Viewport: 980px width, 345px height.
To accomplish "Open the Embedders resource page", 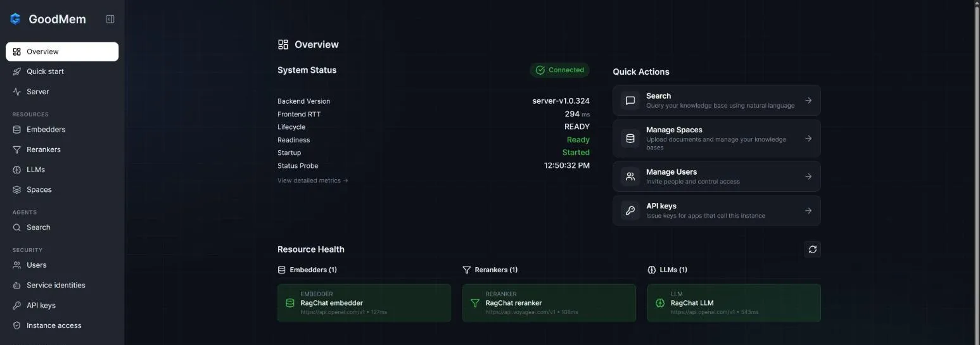I will tap(62, 129).
